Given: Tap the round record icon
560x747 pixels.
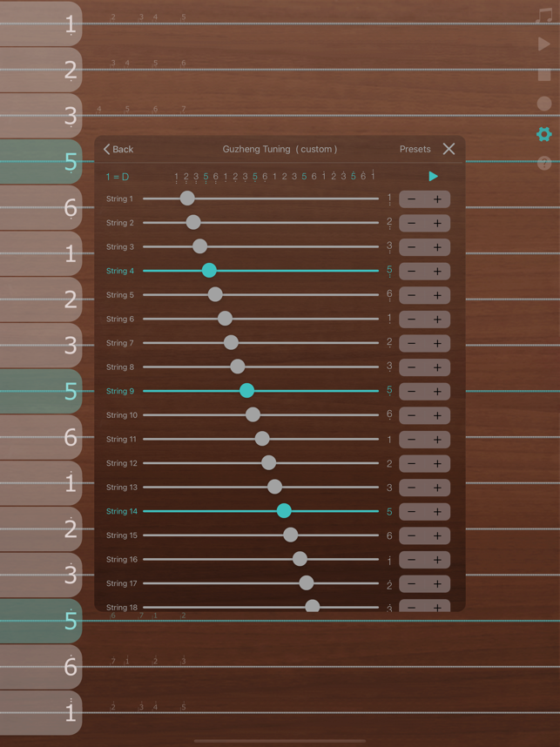Looking at the screenshot, I should pyautogui.click(x=544, y=104).
